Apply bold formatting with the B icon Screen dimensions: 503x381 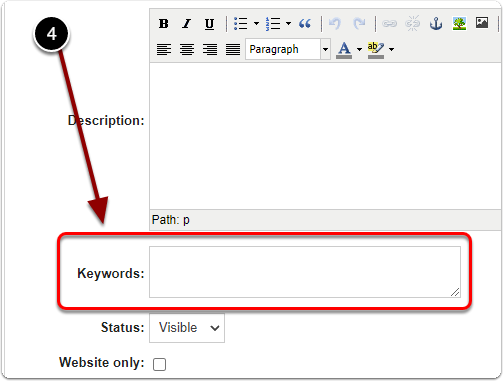pos(164,24)
